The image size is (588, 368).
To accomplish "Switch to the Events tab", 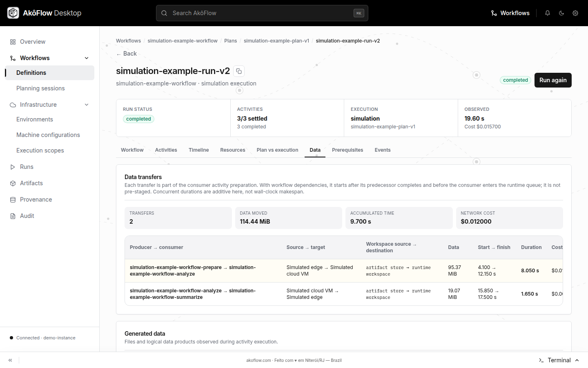I will click(x=383, y=150).
